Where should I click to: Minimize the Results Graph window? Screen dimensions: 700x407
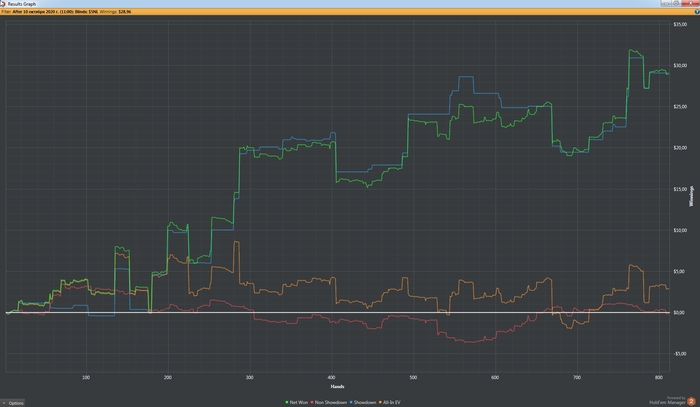(666, 3)
